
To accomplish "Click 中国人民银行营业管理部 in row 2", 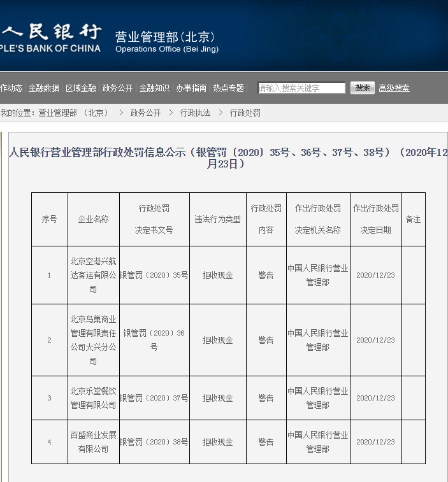I will (x=318, y=340).
